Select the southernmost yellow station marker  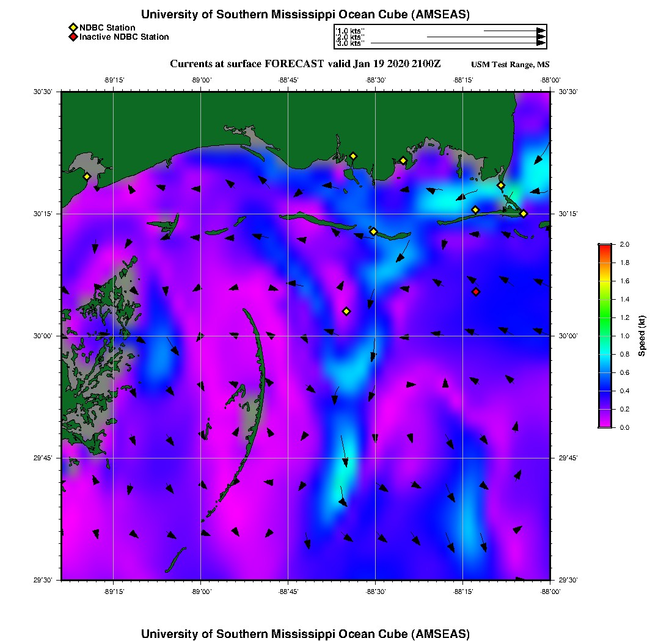(x=346, y=311)
